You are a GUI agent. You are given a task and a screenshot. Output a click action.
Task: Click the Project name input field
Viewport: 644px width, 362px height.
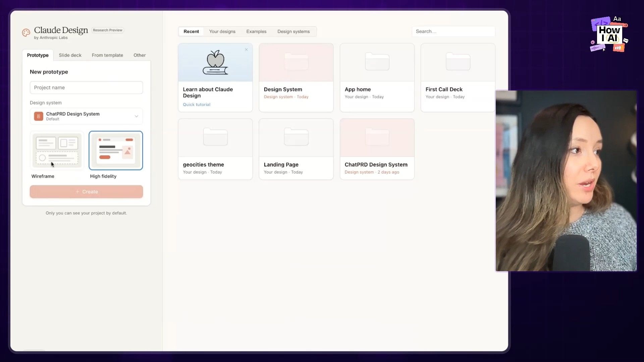click(x=86, y=87)
